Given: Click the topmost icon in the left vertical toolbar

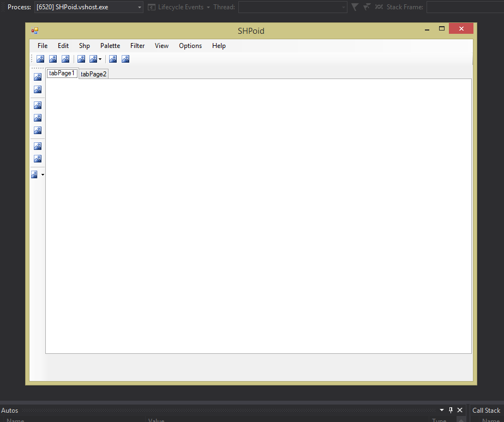Looking at the screenshot, I should coord(38,77).
